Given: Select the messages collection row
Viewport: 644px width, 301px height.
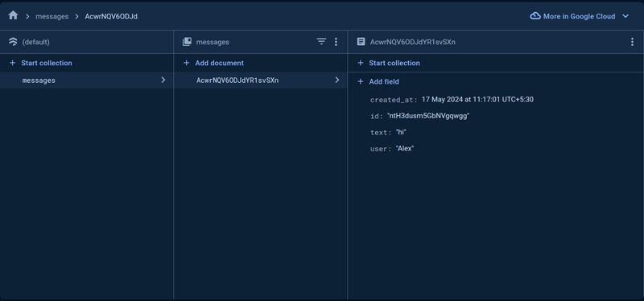Looking at the screenshot, I should coord(87,80).
